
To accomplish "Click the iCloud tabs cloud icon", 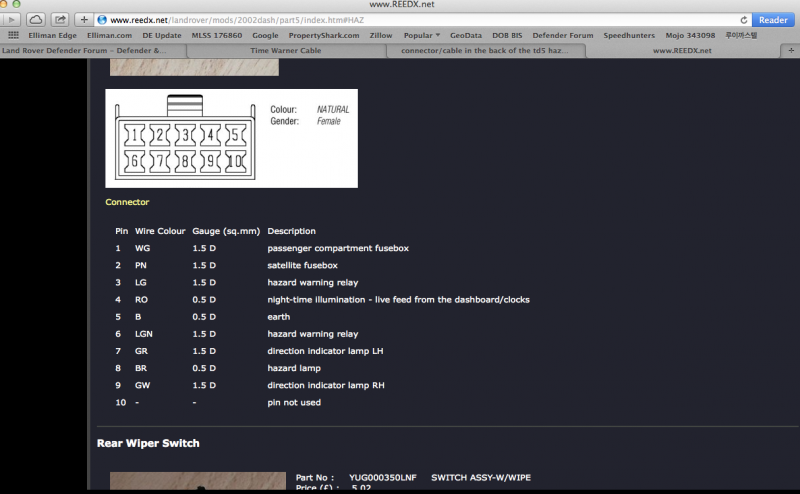I will click(36, 20).
